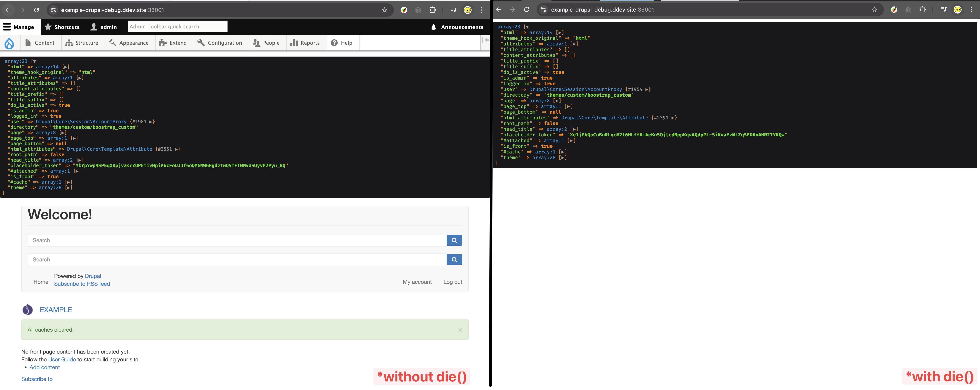Reload the left browser page

tap(36, 10)
